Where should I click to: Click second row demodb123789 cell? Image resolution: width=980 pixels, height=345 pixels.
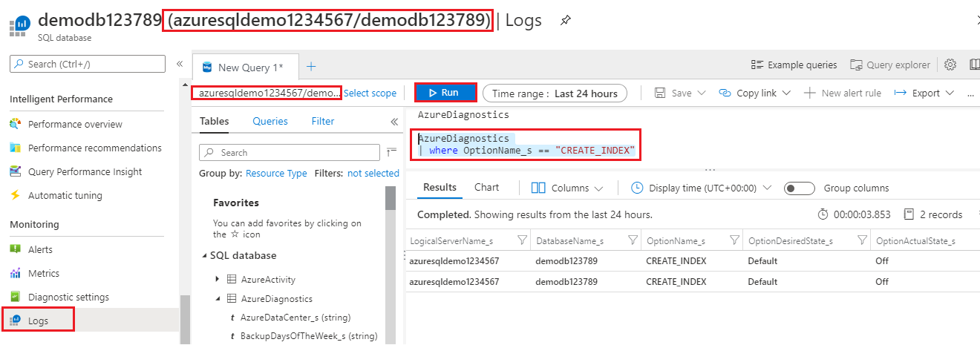566,282
